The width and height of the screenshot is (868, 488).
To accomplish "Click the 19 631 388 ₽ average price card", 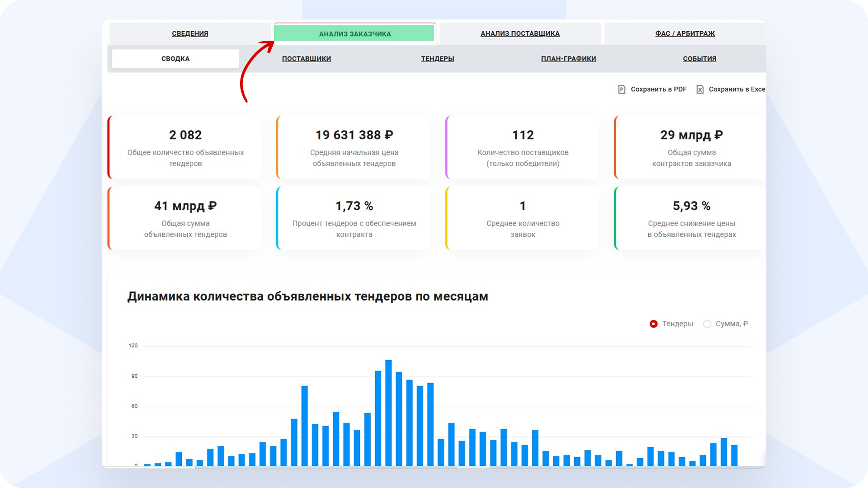I will (x=354, y=147).
